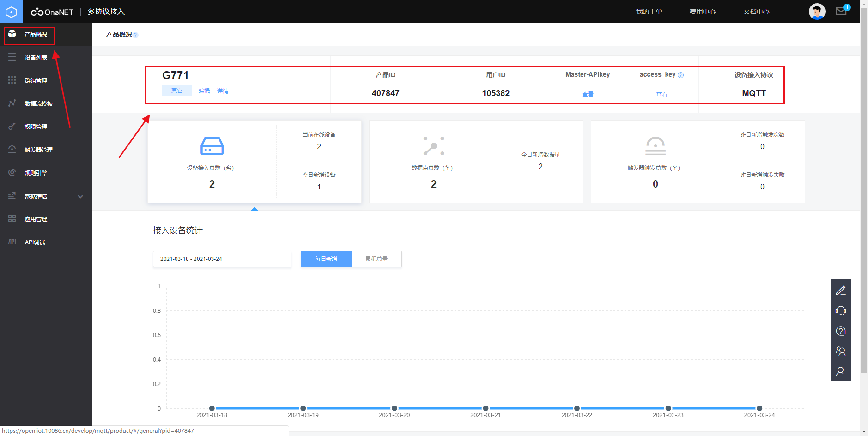Image resolution: width=868 pixels, height=436 pixels.
Task: Click the add-user icon in floating toolbar
Action: [840, 371]
